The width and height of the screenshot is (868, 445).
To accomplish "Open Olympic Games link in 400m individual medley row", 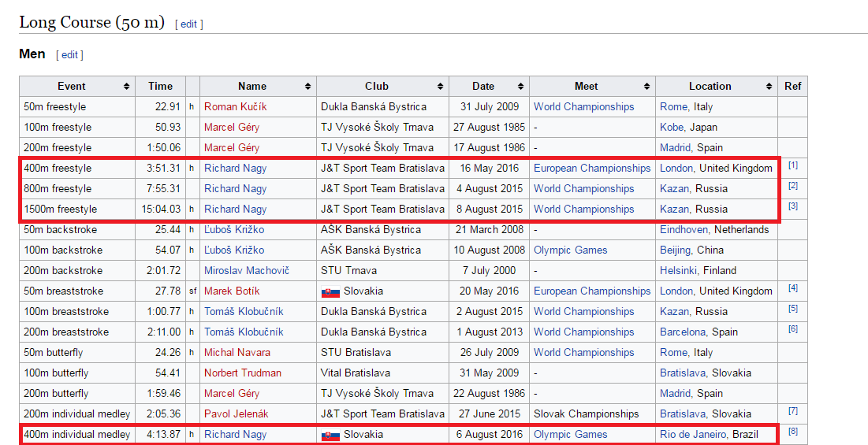I will (570, 434).
